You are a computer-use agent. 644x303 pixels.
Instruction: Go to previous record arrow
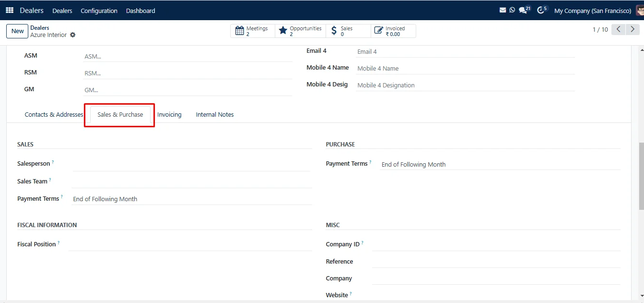(x=619, y=29)
